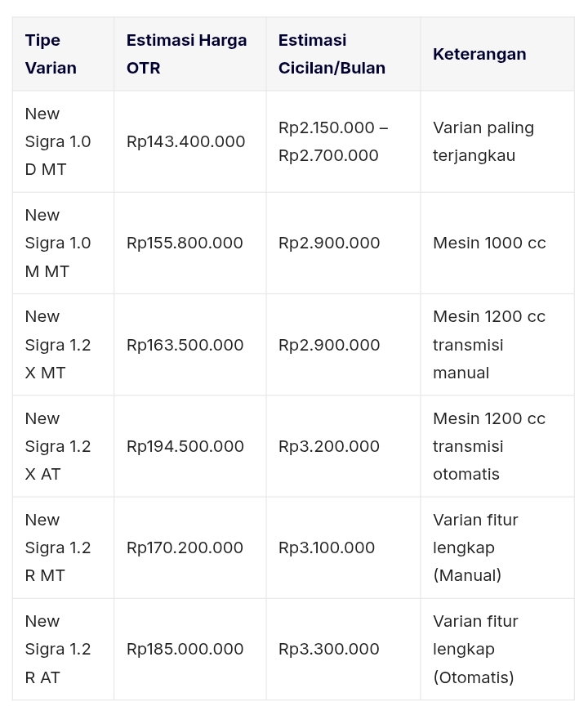Select the "Estimasi Cicilan/Bulan" header cell

coord(332,54)
